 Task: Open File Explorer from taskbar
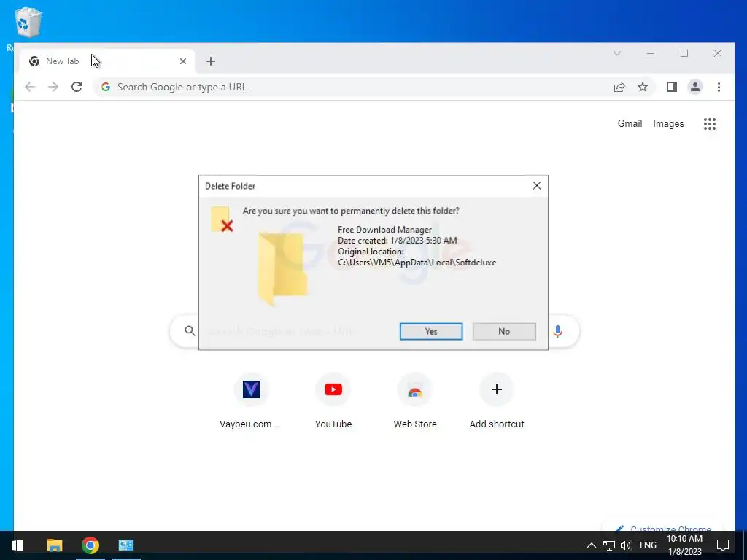pyautogui.click(x=54, y=545)
